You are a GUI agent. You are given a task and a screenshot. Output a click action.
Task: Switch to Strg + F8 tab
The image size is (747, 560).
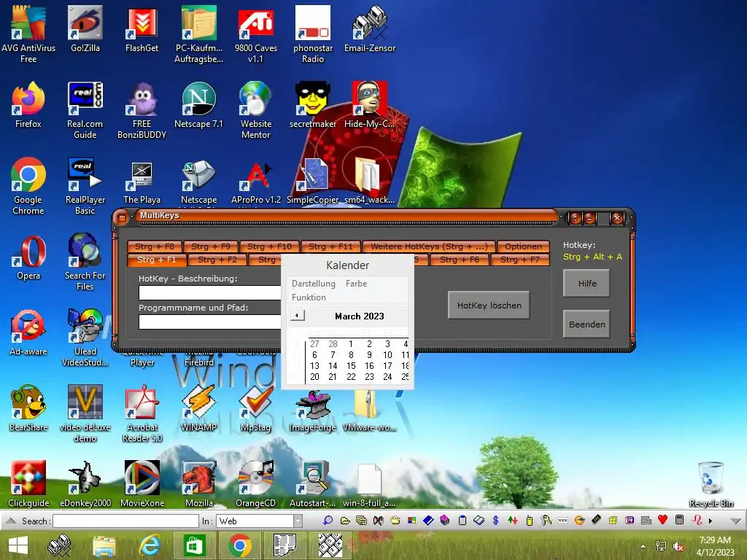pos(155,246)
